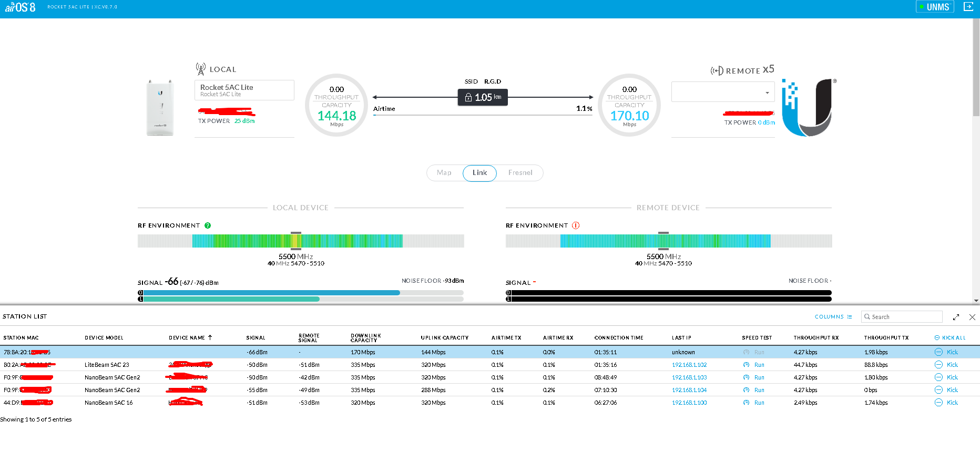Click Kick All button
This screenshot has height=452, width=980.
click(x=951, y=338)
